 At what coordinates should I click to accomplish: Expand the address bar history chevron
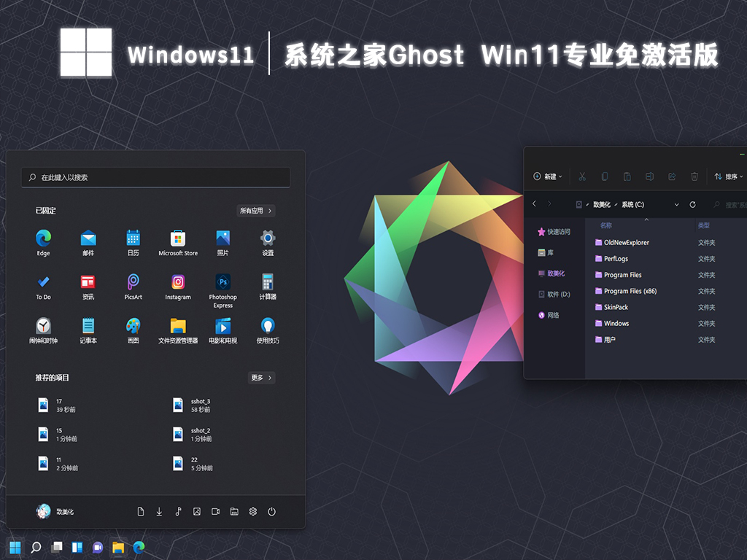coord(676,205)
